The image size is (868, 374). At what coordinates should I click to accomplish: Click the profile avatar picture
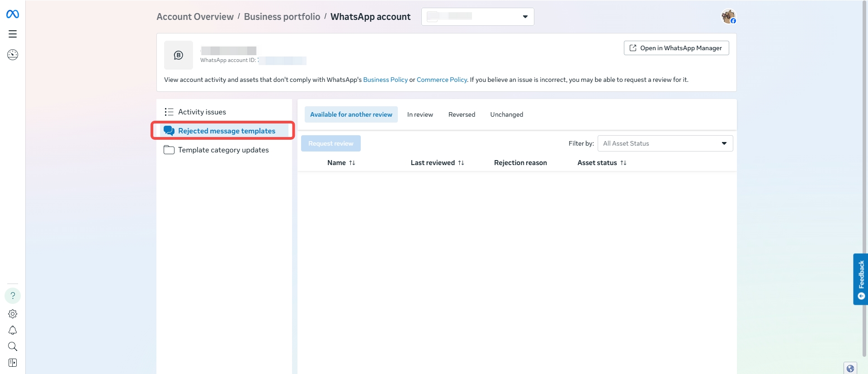(x=728, y=17)
